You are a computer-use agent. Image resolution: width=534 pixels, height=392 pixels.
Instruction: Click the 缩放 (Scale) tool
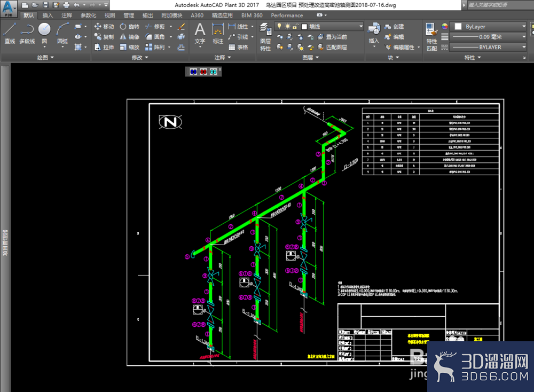coord(129,47)
